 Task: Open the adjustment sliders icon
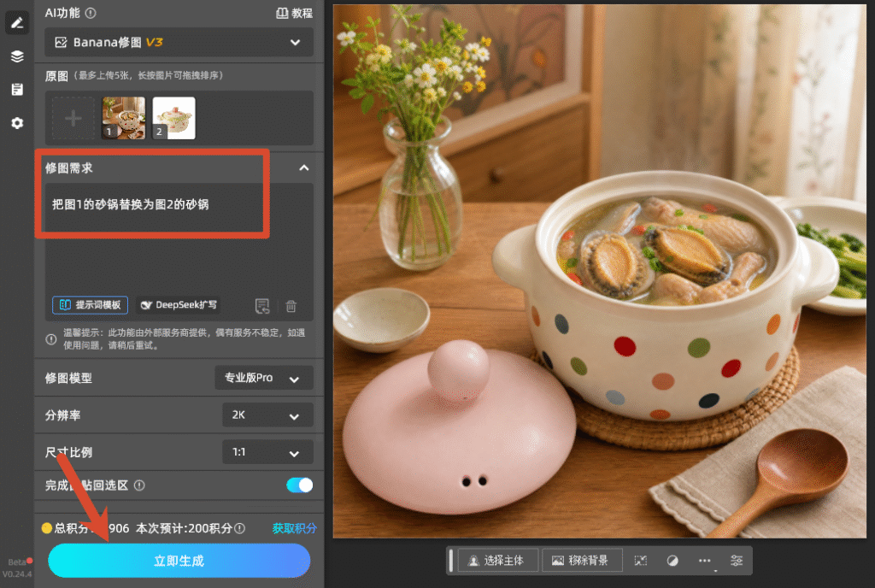point(737,561)
